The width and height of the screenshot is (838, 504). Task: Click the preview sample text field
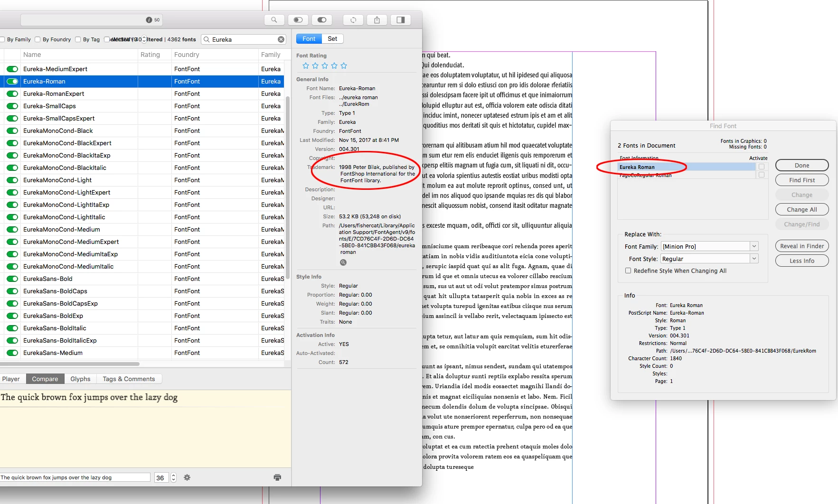click(x=75, y=477)
